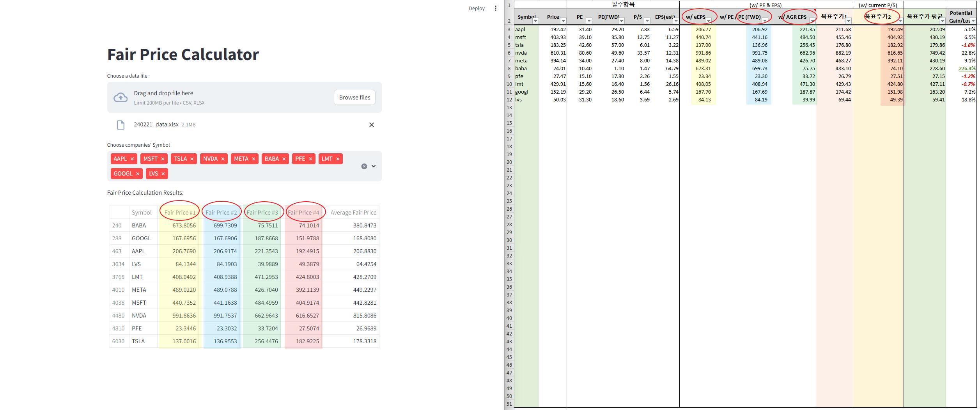Remove the AAPL tag
The height and width of the screenshot is (410, 980).
tap(132, 159)
